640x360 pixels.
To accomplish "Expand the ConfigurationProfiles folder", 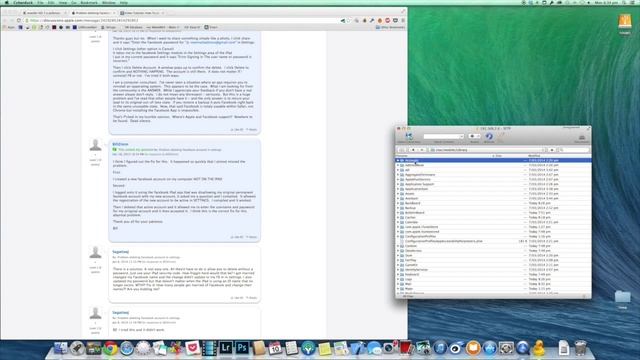I will click(398, 236).
